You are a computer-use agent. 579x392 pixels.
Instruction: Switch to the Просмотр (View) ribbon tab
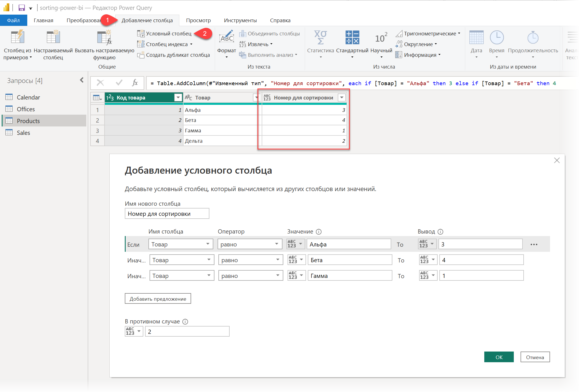pyautogui.click(x=198, y=21)
